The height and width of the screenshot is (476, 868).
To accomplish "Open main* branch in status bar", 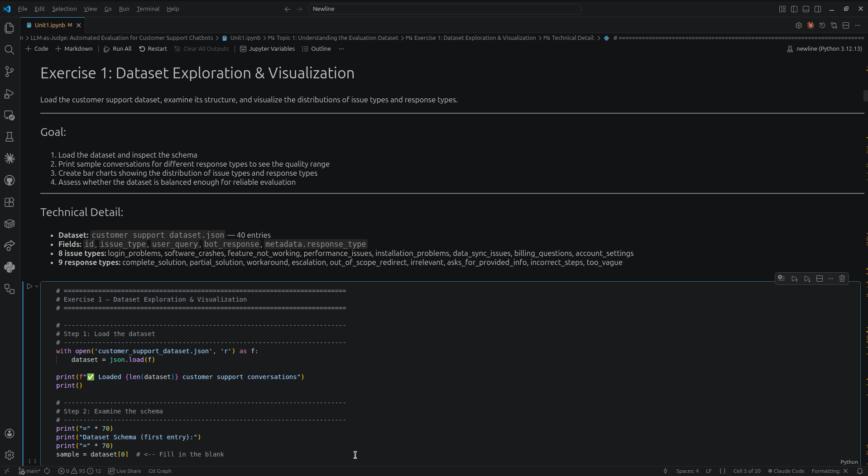I will click(29, 471).
